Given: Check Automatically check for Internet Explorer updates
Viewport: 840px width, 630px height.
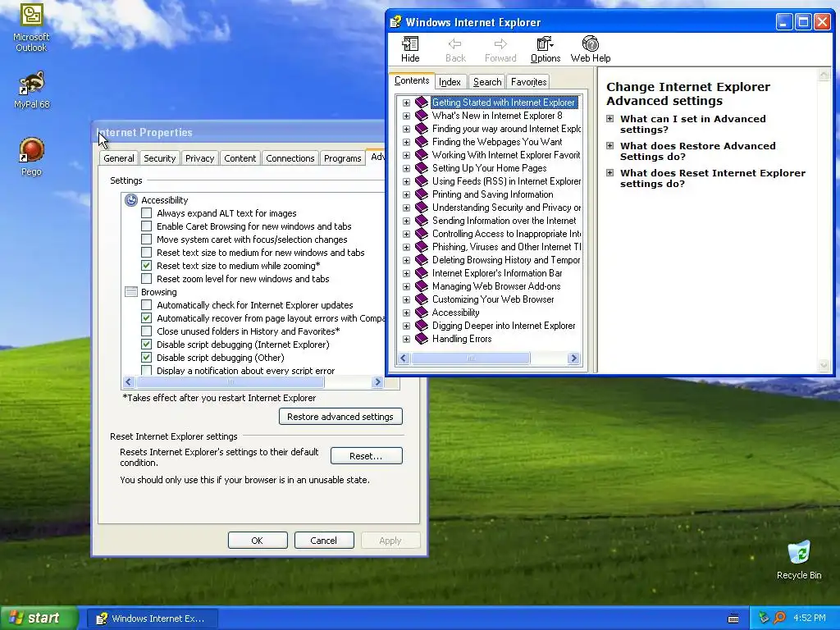Looking at the screenshot, I should tap(146, 305).
